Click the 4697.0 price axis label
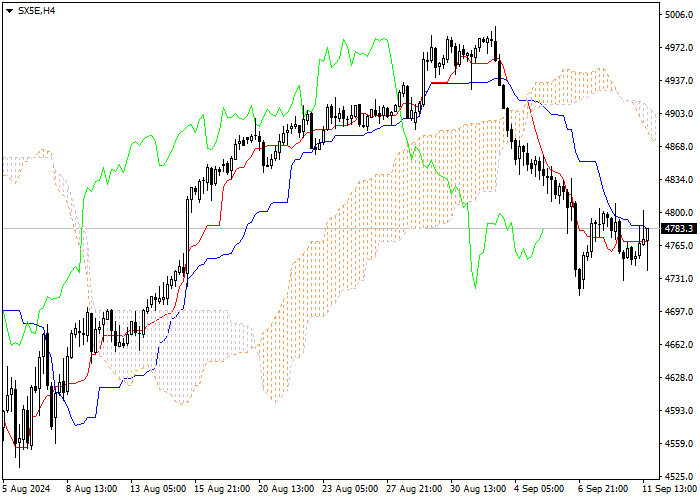The width and height of the screenshot is (700, 500). click(x=679, y=312)
